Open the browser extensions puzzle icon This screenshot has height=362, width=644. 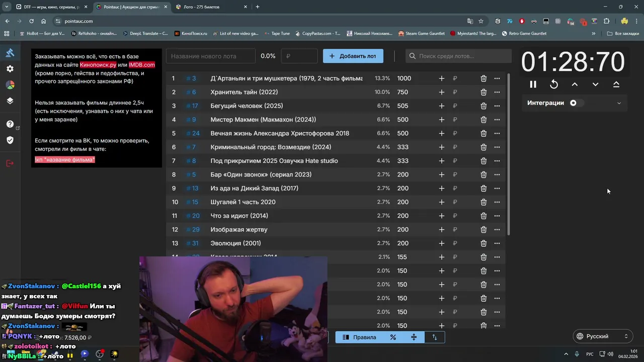(607, 21)
